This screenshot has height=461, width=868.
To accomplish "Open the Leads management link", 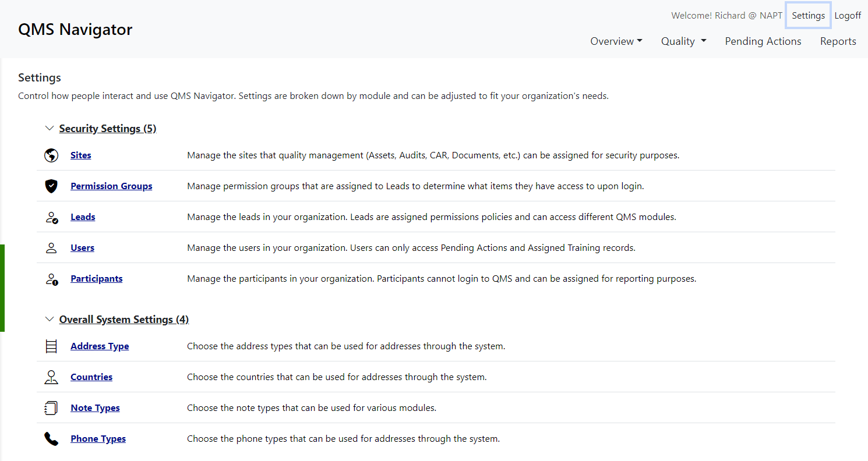I will [x=83, y=217].
